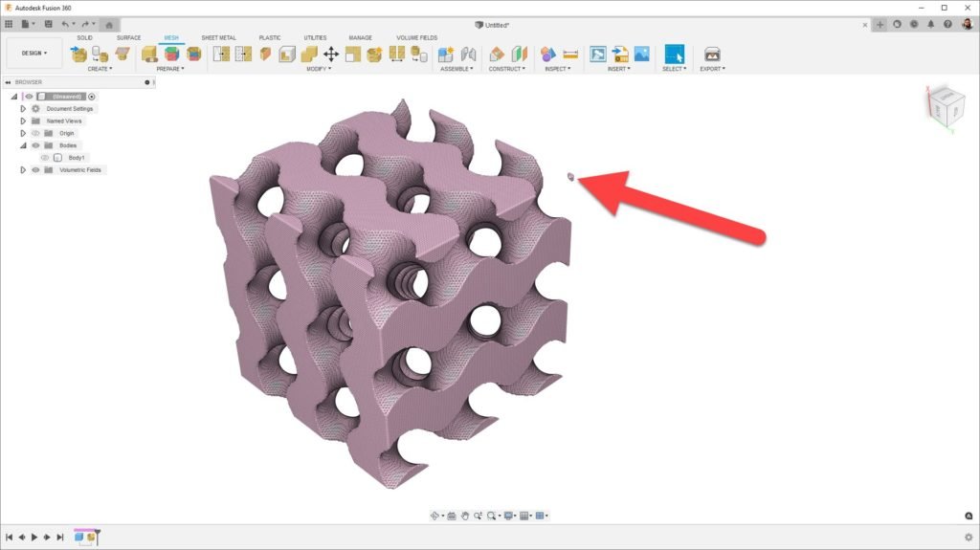Click the Export 3D print icon
Screen dimensions: 980x550
click(712, 54)
